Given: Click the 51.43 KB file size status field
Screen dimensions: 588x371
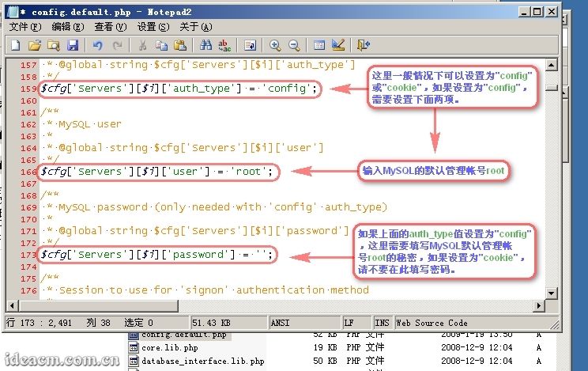Looking at the screenshot, I should tap(228, 323).
